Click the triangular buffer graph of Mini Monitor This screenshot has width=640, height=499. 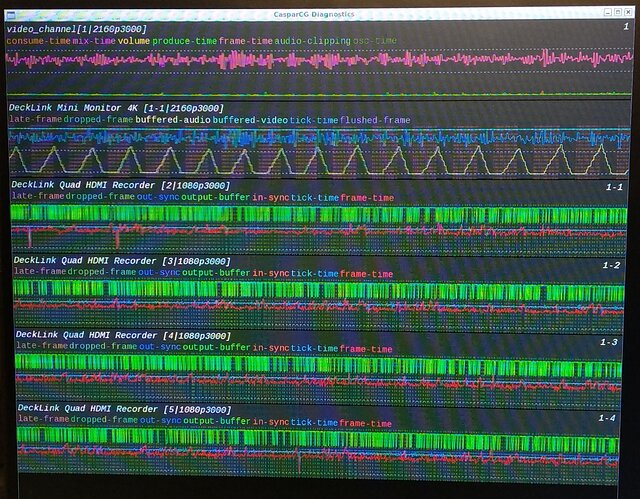[318, 160]
